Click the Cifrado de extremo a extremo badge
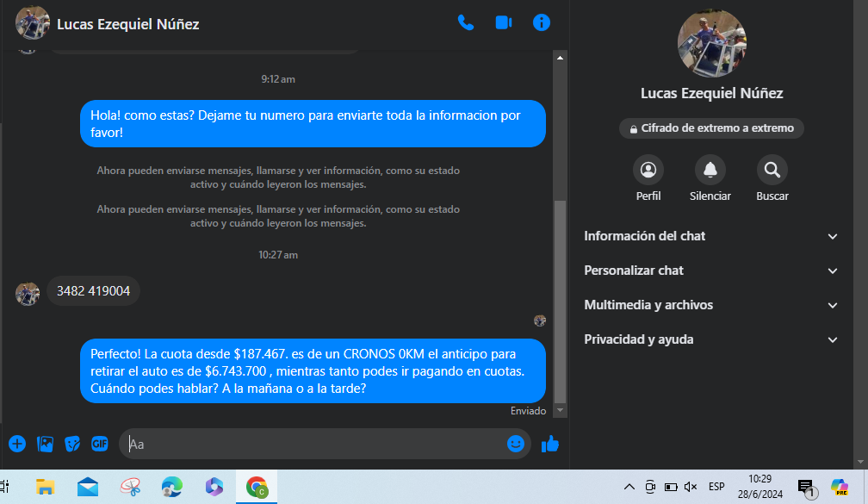Screen dimensions: 868x504 pos(711,128)
